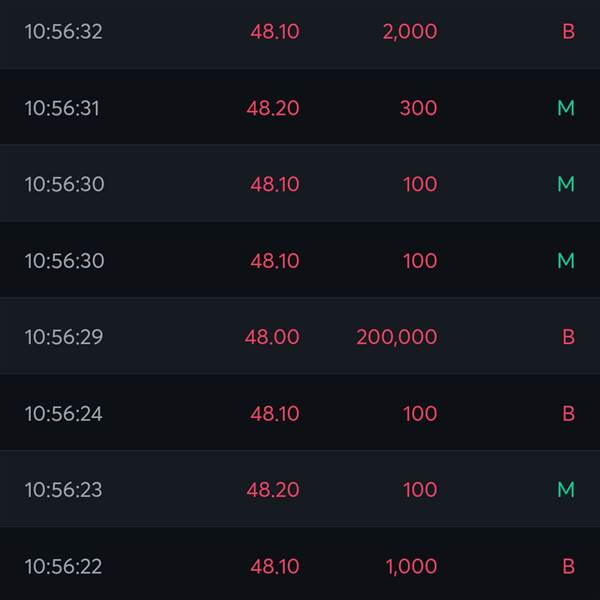
Task: Select the 10:56:31 trade timestamp
Action: click(62, 108)
